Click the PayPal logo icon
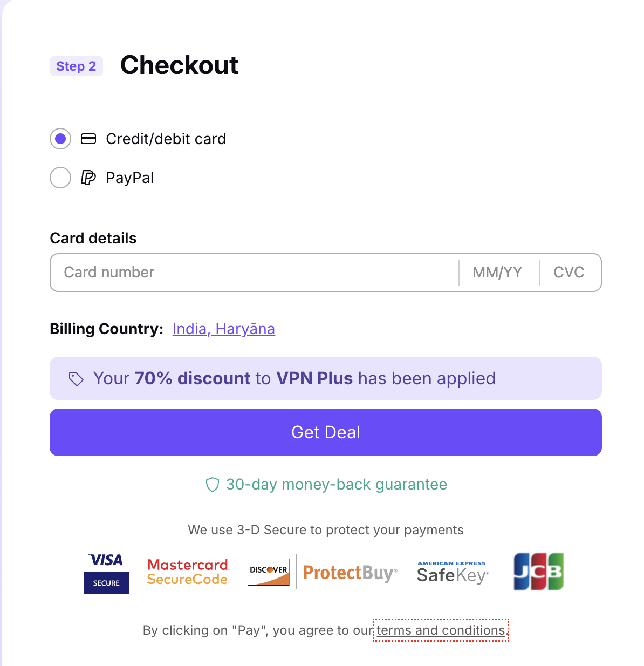The width and height of the screenshot is (644, 666). coord(88,178)
